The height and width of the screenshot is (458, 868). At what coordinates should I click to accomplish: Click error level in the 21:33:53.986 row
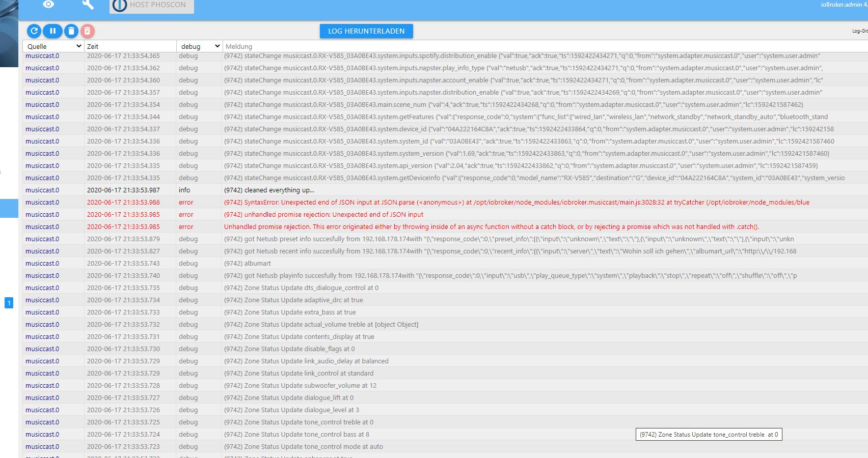186,203
